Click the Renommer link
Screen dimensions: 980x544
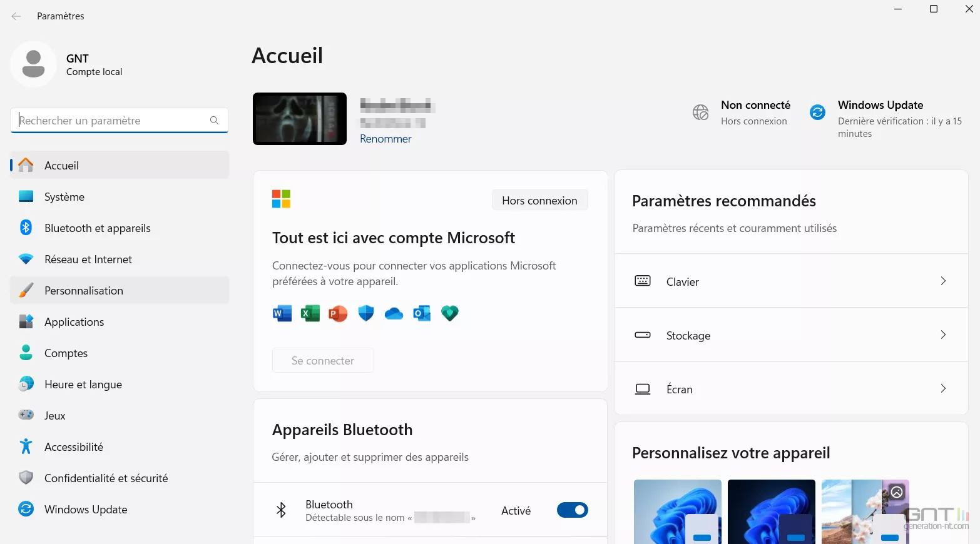pos(385,139)
